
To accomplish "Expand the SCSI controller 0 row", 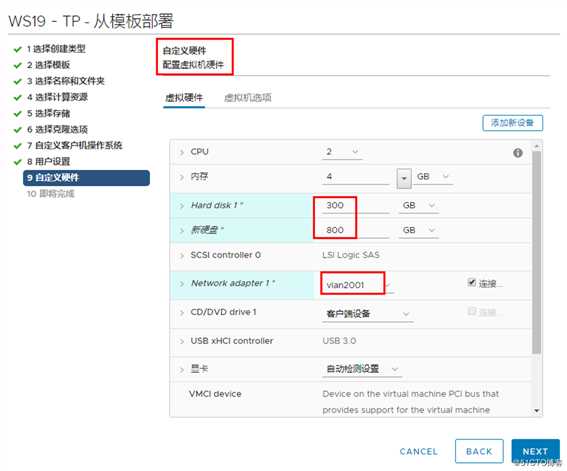I will (182, 256).
